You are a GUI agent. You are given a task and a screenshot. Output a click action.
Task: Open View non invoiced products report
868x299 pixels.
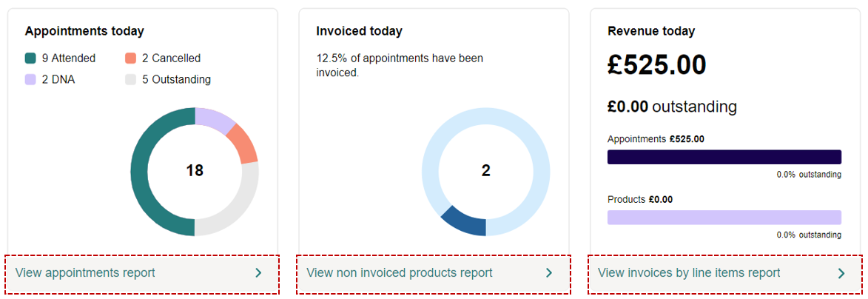pos(433,273)
